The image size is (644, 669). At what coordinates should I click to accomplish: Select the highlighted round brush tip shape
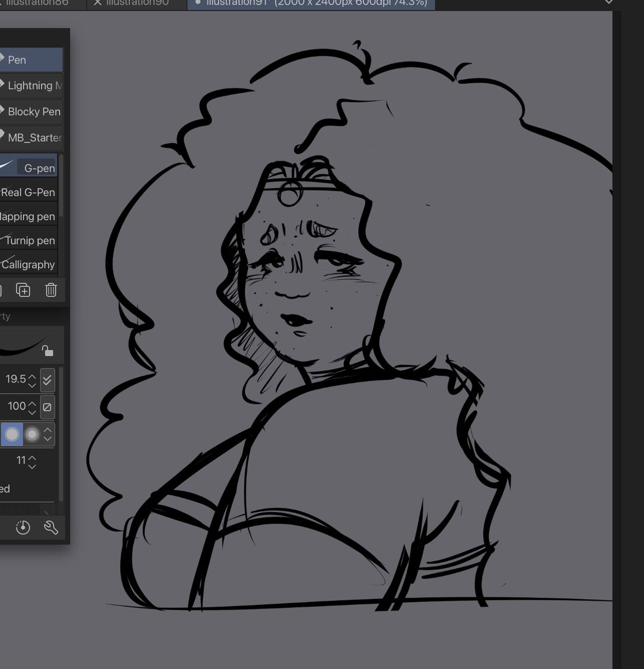point(12,434)
